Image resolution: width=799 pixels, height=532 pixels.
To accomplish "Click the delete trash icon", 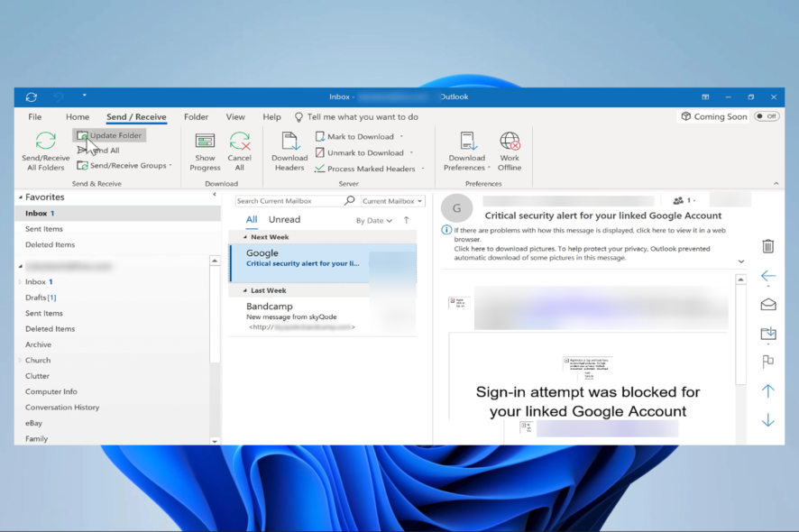I will point(768,246).
